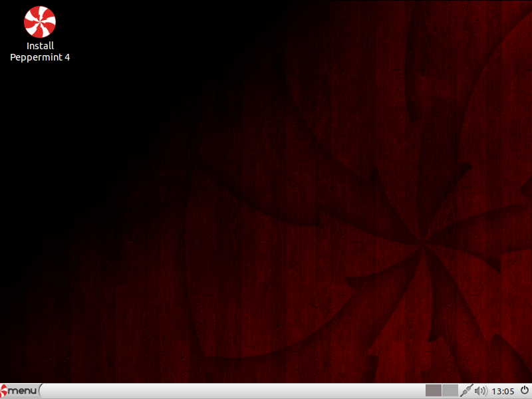Viewport: 532px width, 399px height.
Task: Open the power shutdown icon
Action: [524, 390]
